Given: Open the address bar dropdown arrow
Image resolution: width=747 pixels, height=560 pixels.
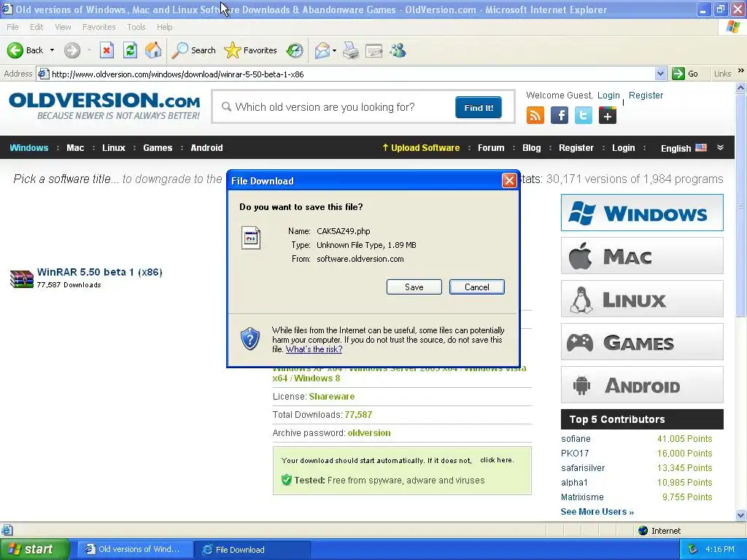Looking at the screenshot, I should [x=660, y=74].
